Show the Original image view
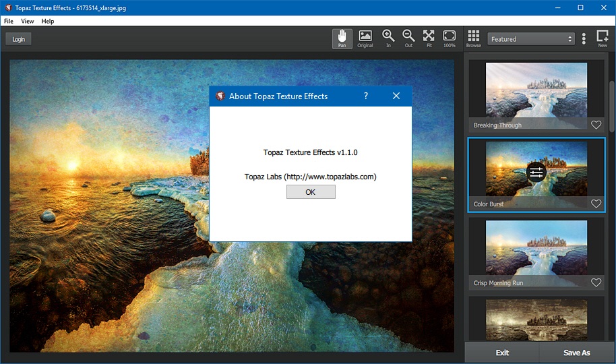The image size is (616, 364). click(365, 39)
